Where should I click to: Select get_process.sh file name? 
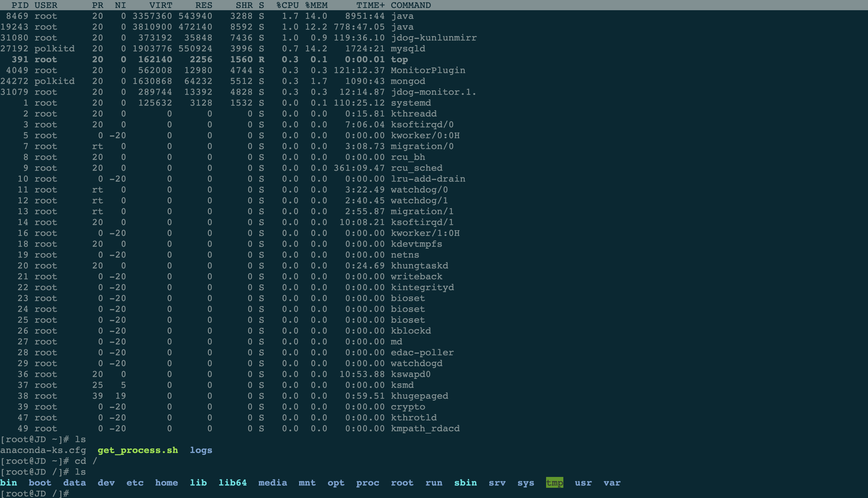(x=138, y=450)
